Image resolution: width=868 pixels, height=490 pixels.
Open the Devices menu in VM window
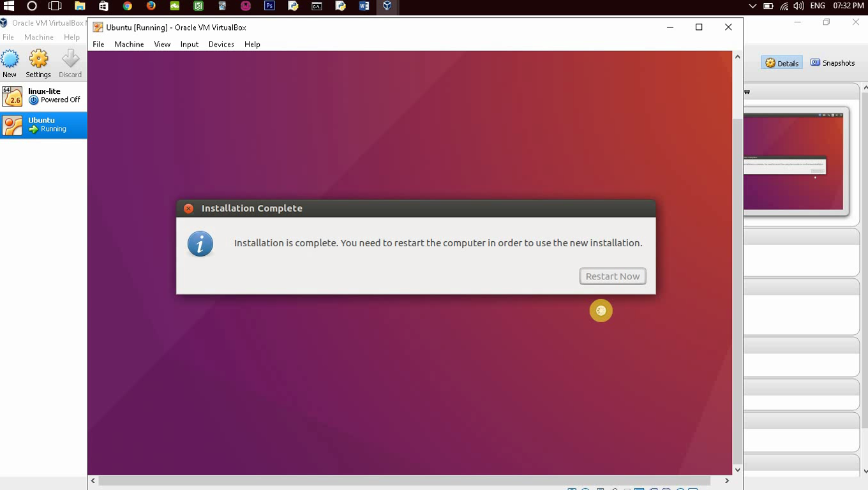pos(221,44)
